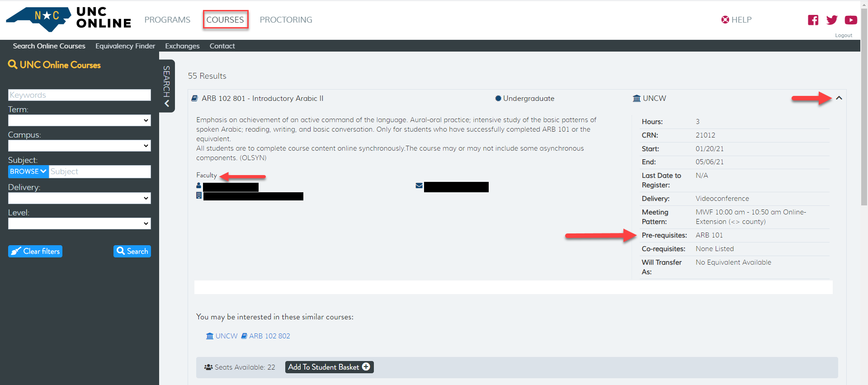Screen dimensions: 868x385
Task: Click the UNC Online logo
Action: pyautogui.click(x=69, y=19)
